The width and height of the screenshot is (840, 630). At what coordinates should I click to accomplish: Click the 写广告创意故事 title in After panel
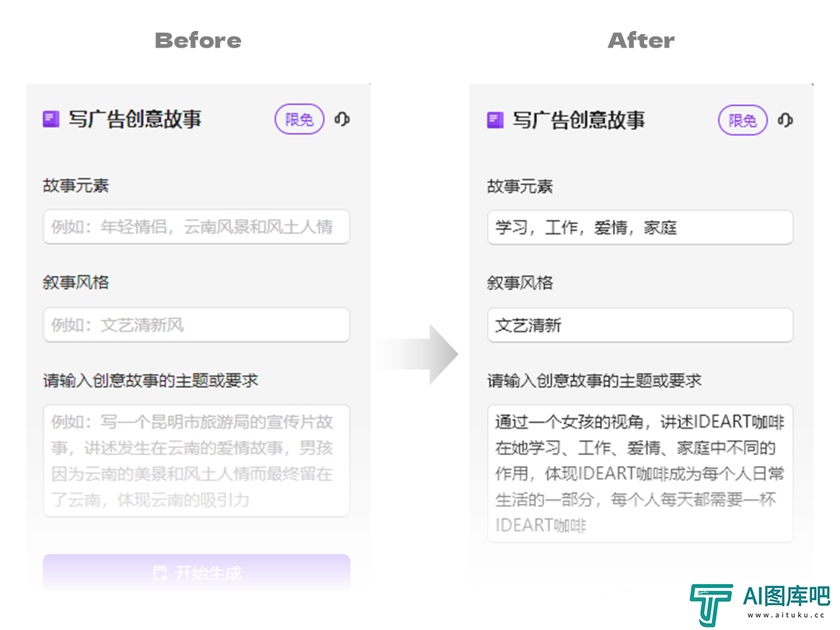point(579,120)
